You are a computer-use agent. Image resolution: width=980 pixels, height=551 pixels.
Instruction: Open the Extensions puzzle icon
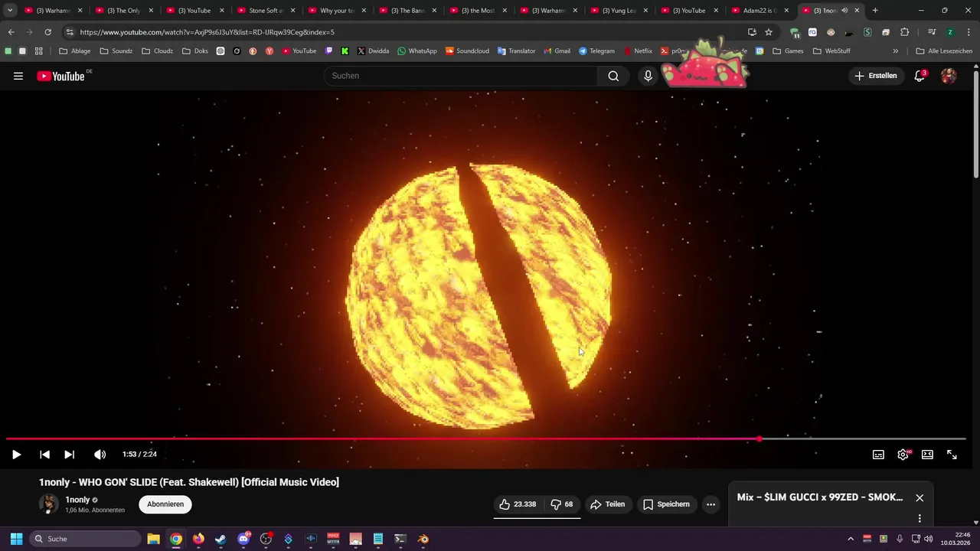(904, 32)
